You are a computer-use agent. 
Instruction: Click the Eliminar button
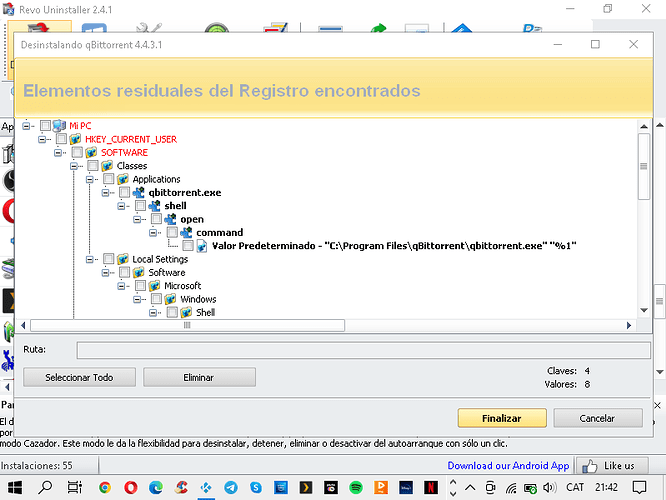pyautogui.click(x=199, y=377)
